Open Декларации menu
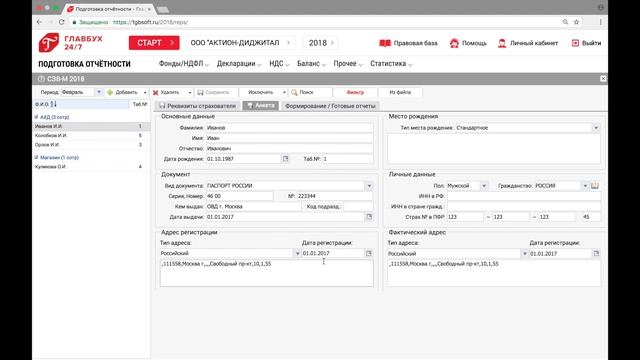The height and width of the screenshot is (360, 640). 239,64
